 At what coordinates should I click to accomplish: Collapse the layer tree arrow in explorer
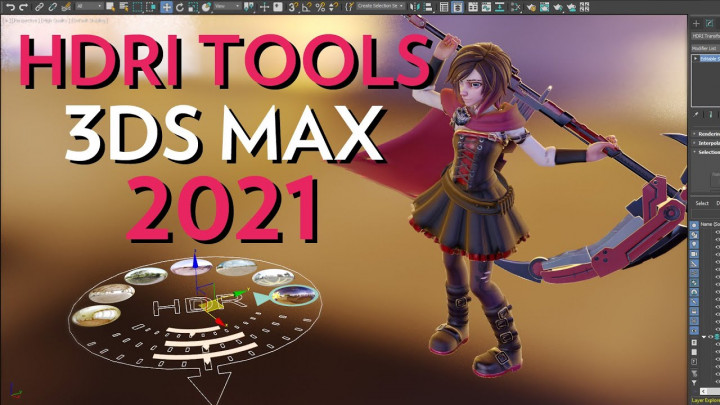tap(704, 337)
